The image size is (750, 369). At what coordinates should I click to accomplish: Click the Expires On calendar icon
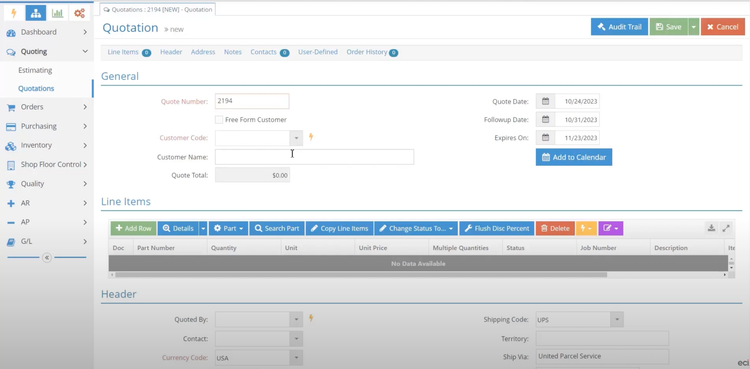[x=545, y=138]
